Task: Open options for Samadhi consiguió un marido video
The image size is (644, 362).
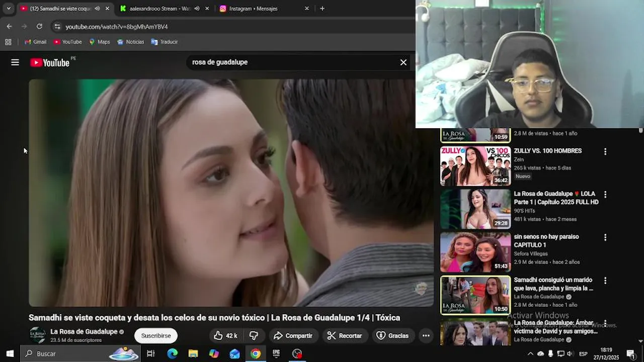Action: (x=605, y=281)
